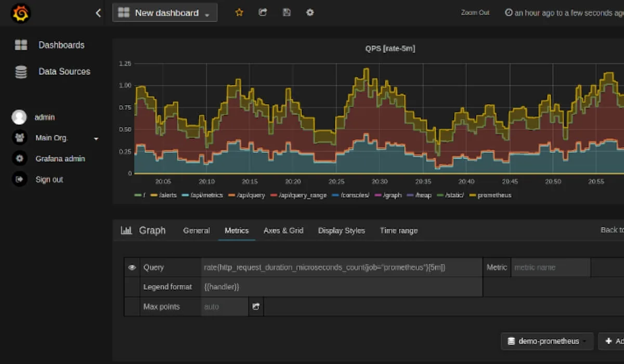
Task: Click the /api/query_range legend color swatch
Action: 274,196
